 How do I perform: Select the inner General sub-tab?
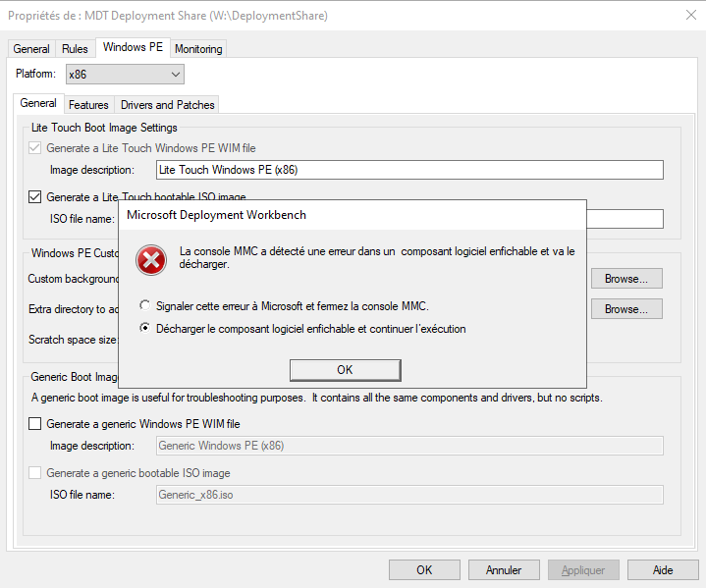tap(38, 103)
